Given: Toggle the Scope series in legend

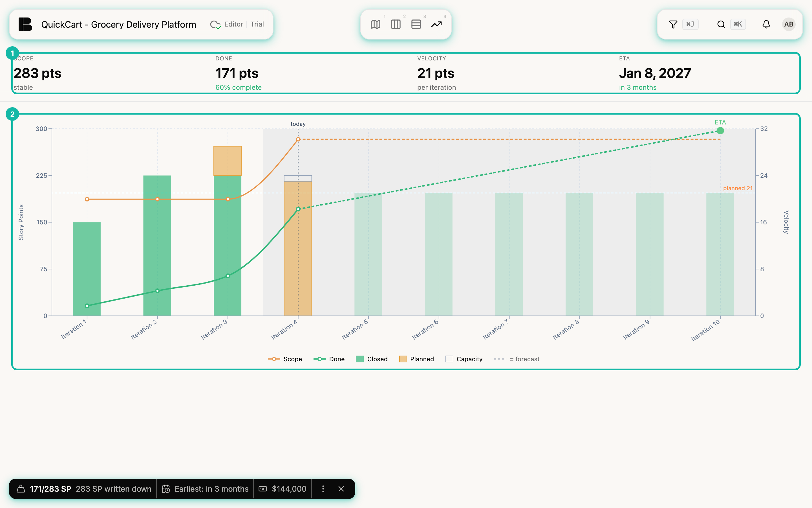Looking at the screenshot, I should (285, 359).
